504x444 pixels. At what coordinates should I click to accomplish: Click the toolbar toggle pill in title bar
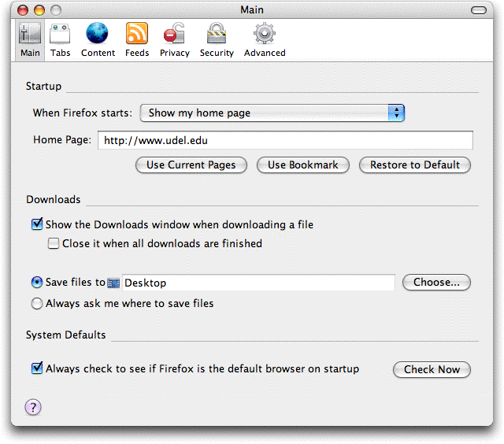479,10
